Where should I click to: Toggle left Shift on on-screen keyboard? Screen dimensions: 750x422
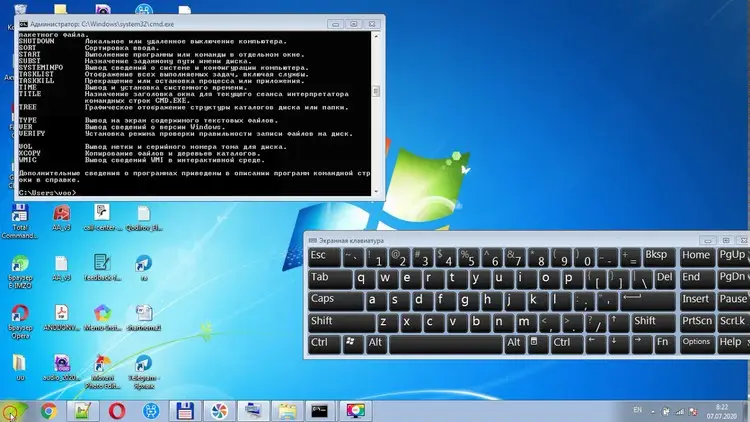[342, 323]
